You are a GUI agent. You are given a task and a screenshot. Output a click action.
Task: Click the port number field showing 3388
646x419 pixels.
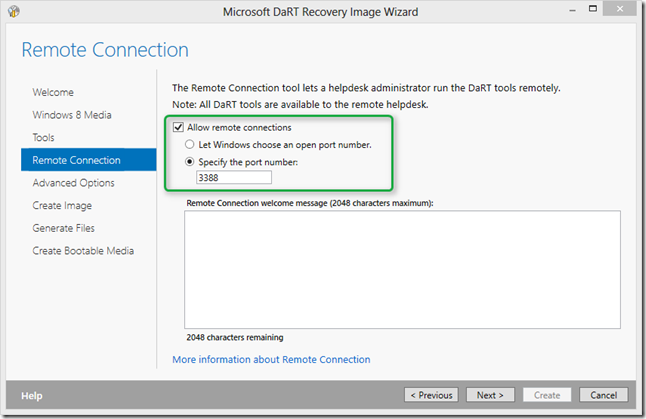[234, 178]
